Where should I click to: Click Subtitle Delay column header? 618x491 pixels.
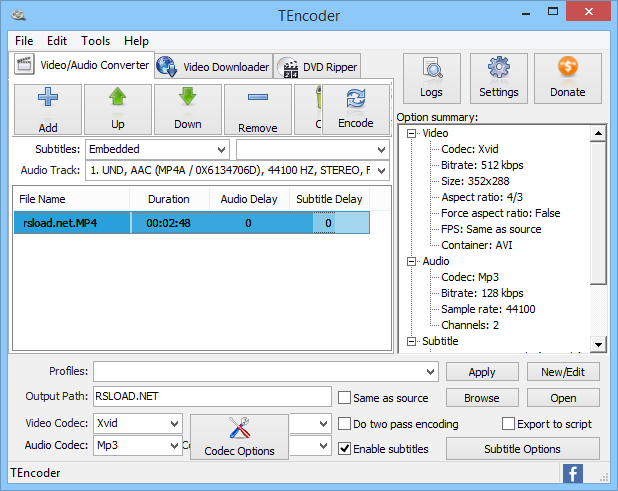tap(329, 199)
